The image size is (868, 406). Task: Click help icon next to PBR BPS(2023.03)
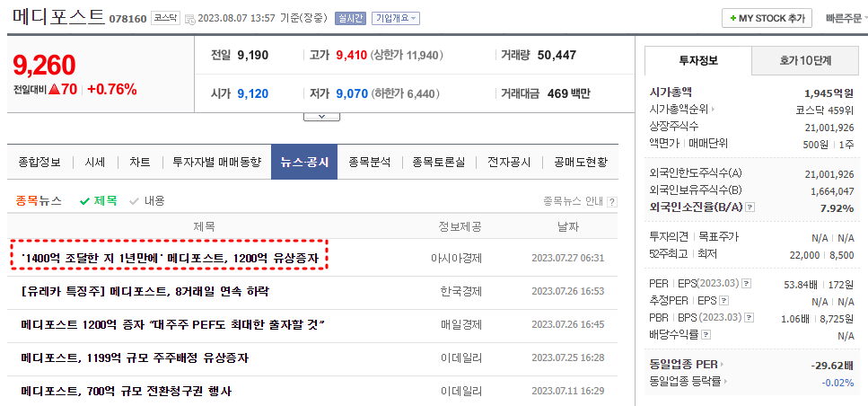coord(750,318)
